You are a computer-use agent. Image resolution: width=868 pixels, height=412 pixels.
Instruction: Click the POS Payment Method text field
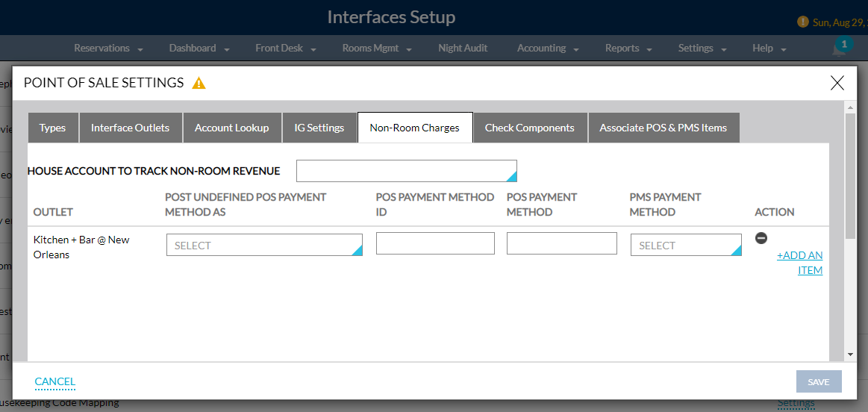click(561, 243)
